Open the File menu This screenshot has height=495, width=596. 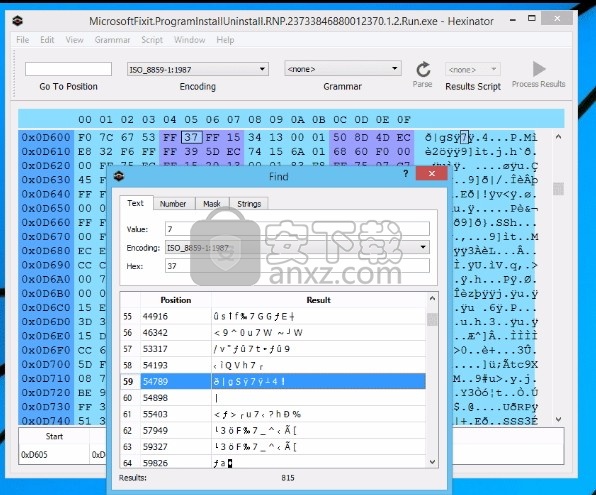coord(22,40)
